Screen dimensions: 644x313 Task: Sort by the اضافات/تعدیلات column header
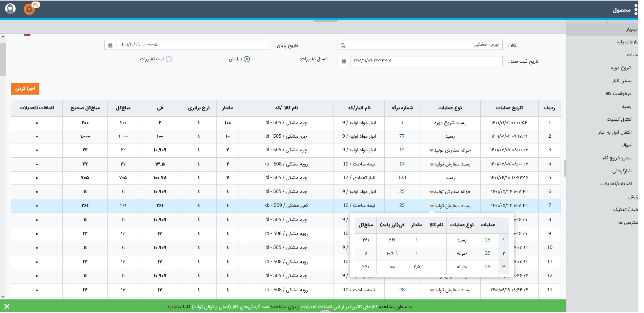(37, 108)
